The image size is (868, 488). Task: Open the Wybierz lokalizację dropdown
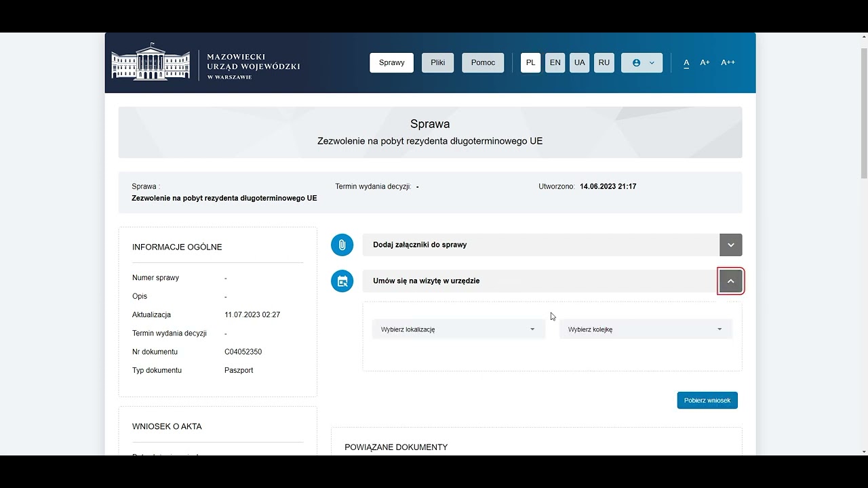[458, 329]
